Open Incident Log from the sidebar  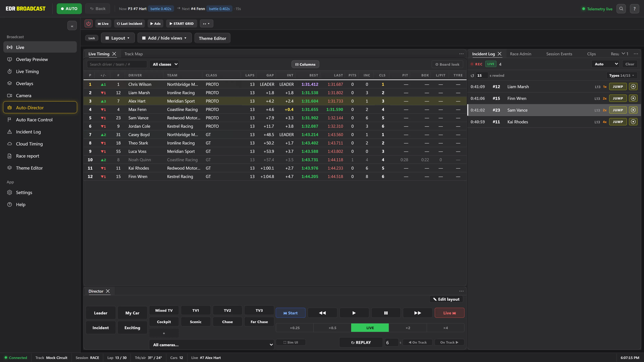click(x=40, y=132)
